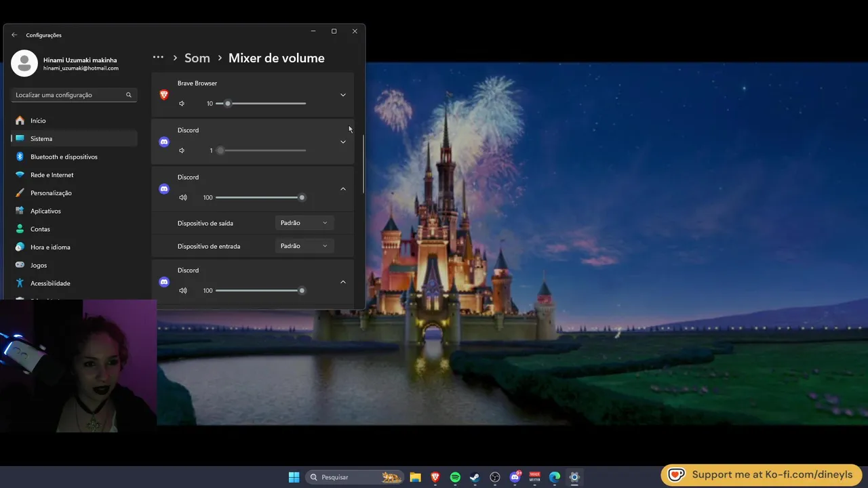Image resolution: width=868 pixels, height=488 pixels.
Task: Click the user profile avatar
Action: click(24, 63)
